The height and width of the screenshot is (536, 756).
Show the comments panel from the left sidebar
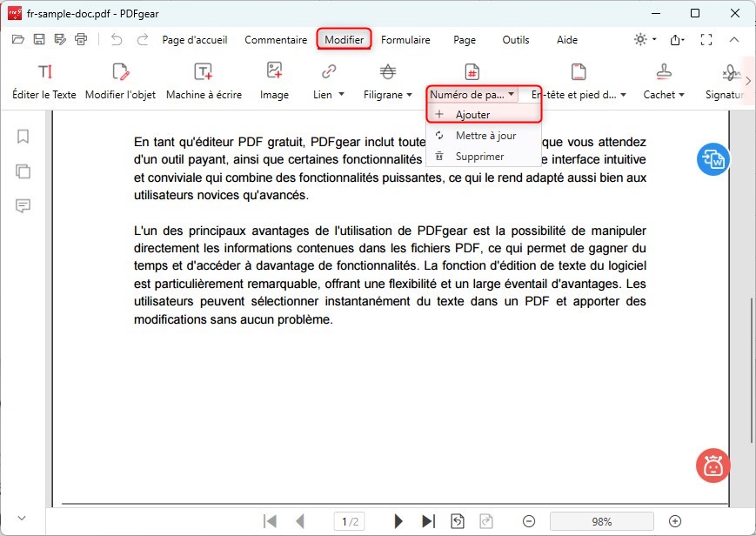click(22, 206)
